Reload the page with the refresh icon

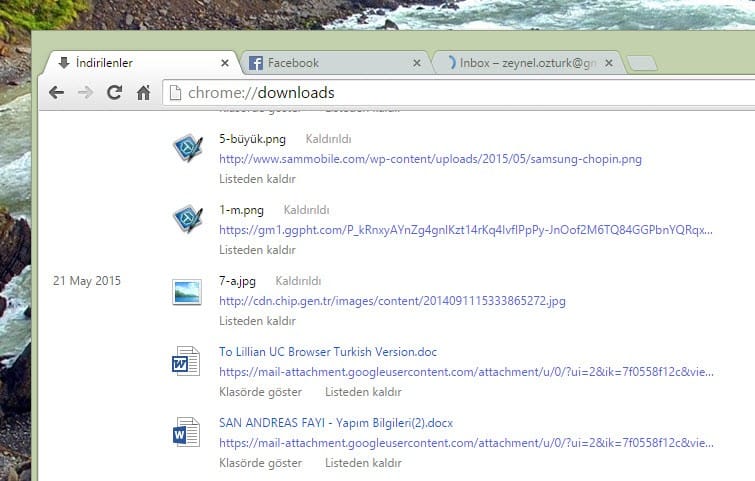tap(114, 93)
